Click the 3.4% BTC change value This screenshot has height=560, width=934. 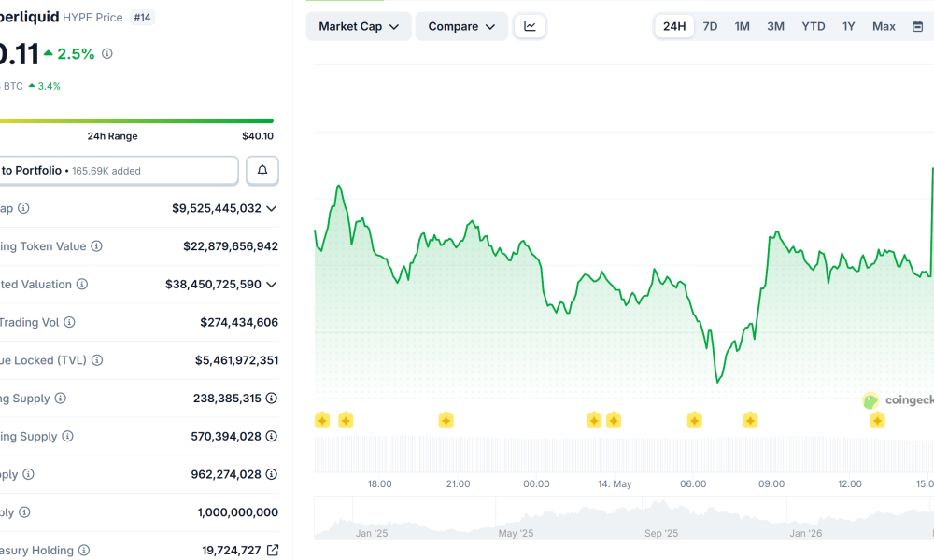pos(49,86)
